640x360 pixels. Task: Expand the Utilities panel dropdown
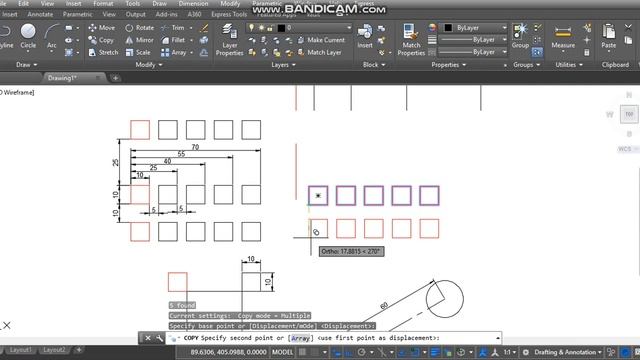(x=569, y=65)
